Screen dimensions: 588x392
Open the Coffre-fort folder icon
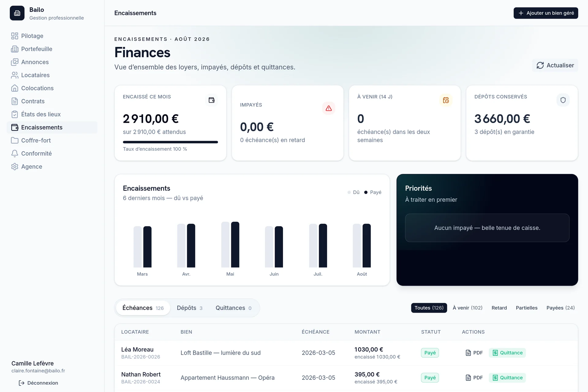tap(15, 141)
